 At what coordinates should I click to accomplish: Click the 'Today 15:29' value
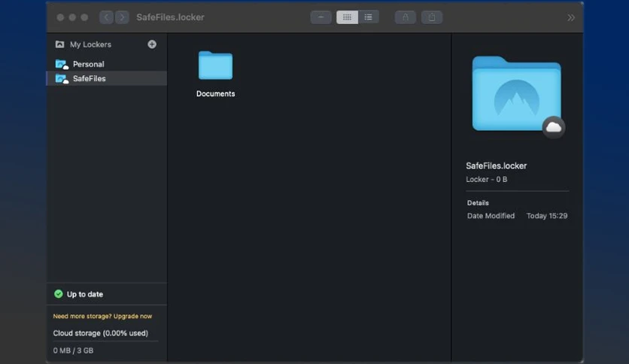coord(547,216)
